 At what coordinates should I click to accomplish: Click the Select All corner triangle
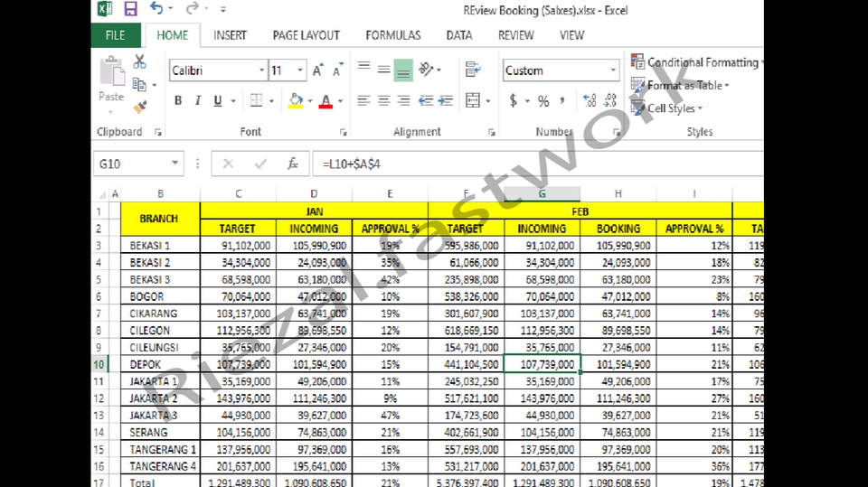(x=102, y=194)
